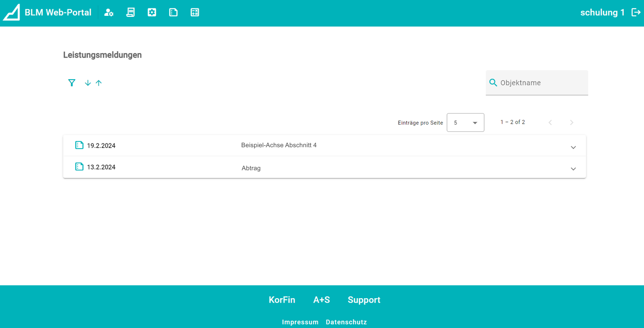The image size is (644, 328).
Task: Open the KorFin footer link
Action: coord(282,300)
